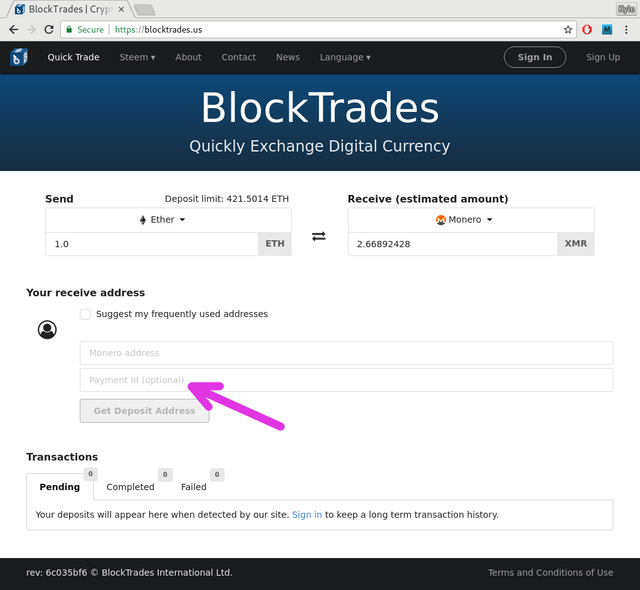The image size is (640, 590).
Task: Click the user avatar icon
Action: (47, 330)
